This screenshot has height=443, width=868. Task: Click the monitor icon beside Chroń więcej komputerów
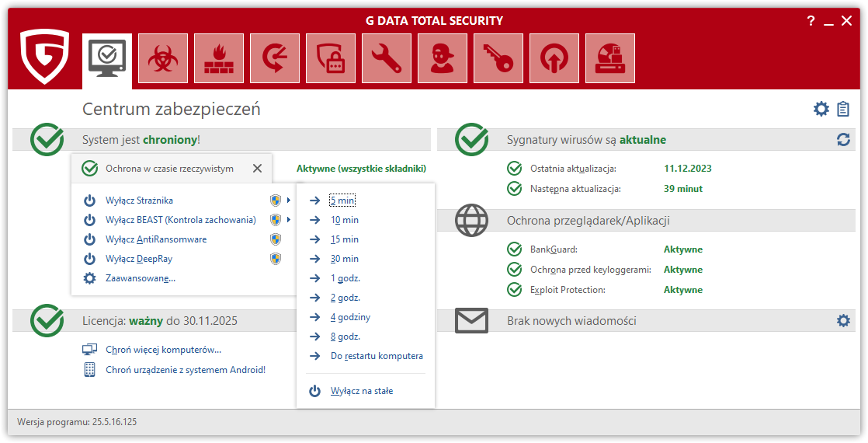[90, 350]
